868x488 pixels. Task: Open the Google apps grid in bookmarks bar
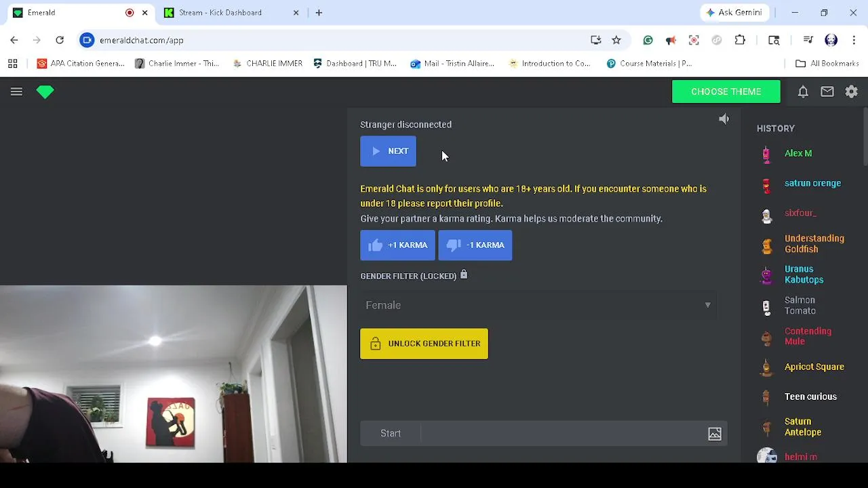12,63
